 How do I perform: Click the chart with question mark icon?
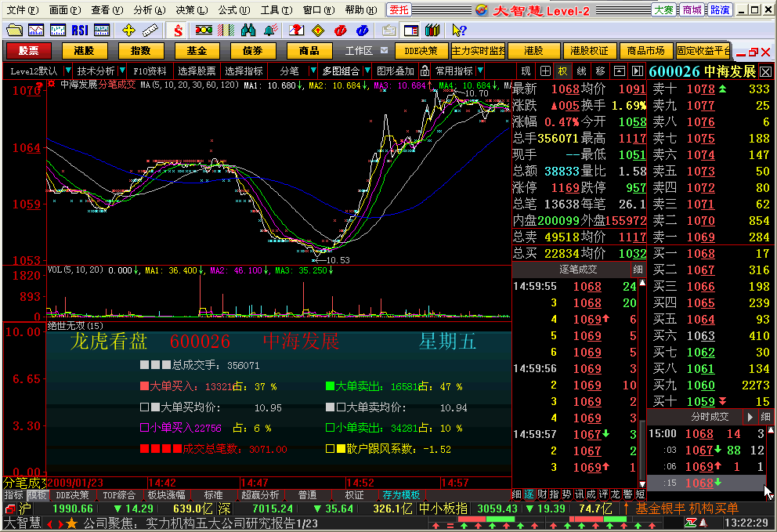click(296, 31)
